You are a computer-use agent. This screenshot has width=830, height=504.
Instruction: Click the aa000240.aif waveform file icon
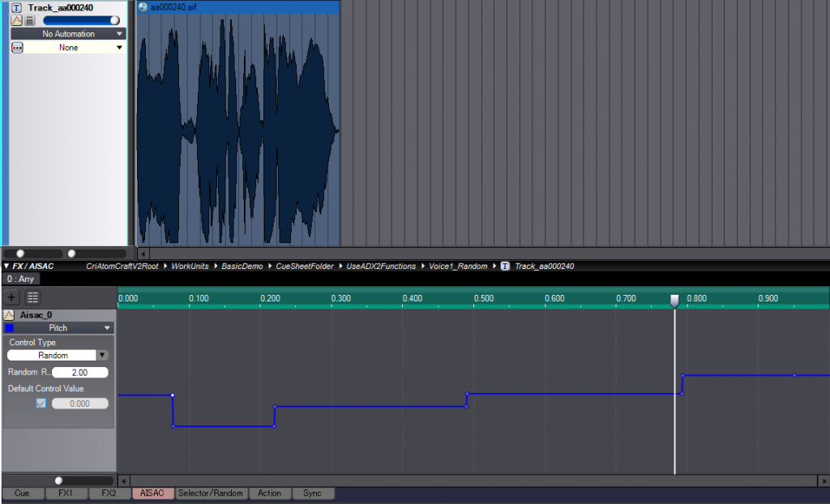(x=143, y=7)
